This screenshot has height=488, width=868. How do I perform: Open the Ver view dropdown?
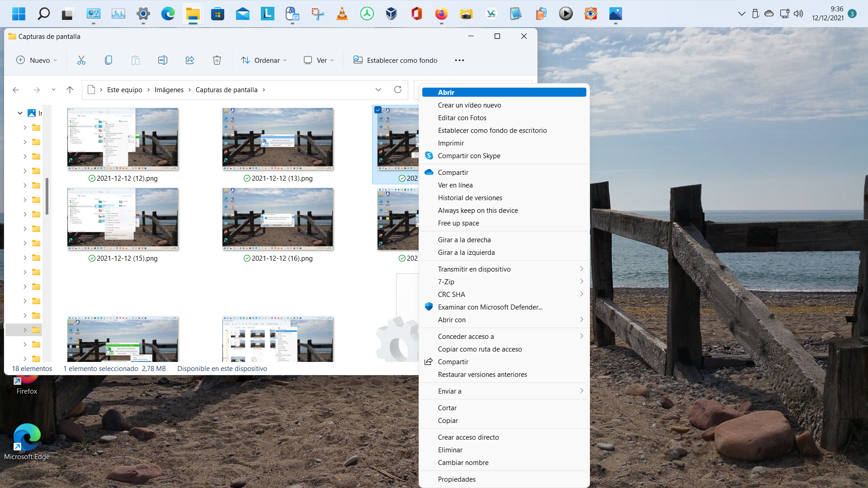coord(319,60)
